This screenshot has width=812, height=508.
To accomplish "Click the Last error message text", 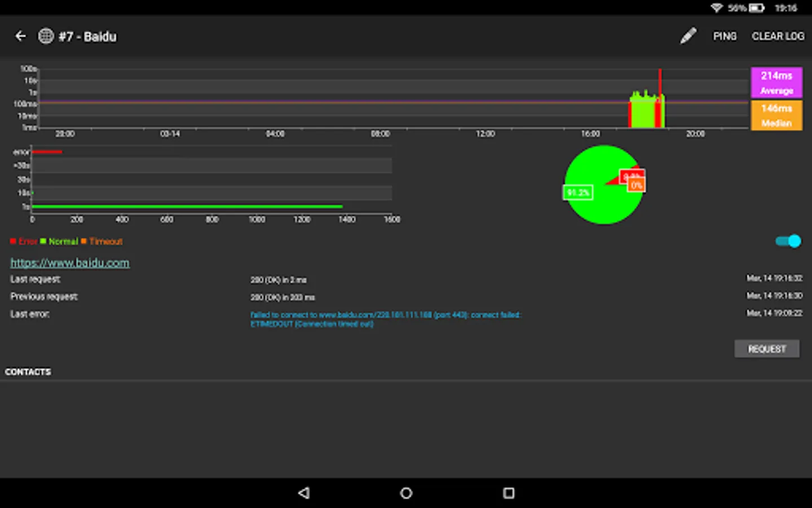I will (x=386, y=319).
